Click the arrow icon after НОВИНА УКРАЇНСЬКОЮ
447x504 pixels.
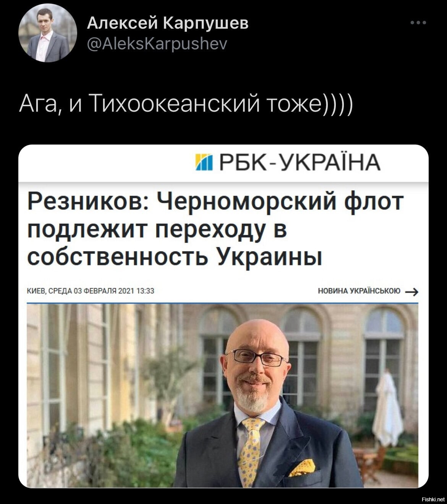click(411, 292)
